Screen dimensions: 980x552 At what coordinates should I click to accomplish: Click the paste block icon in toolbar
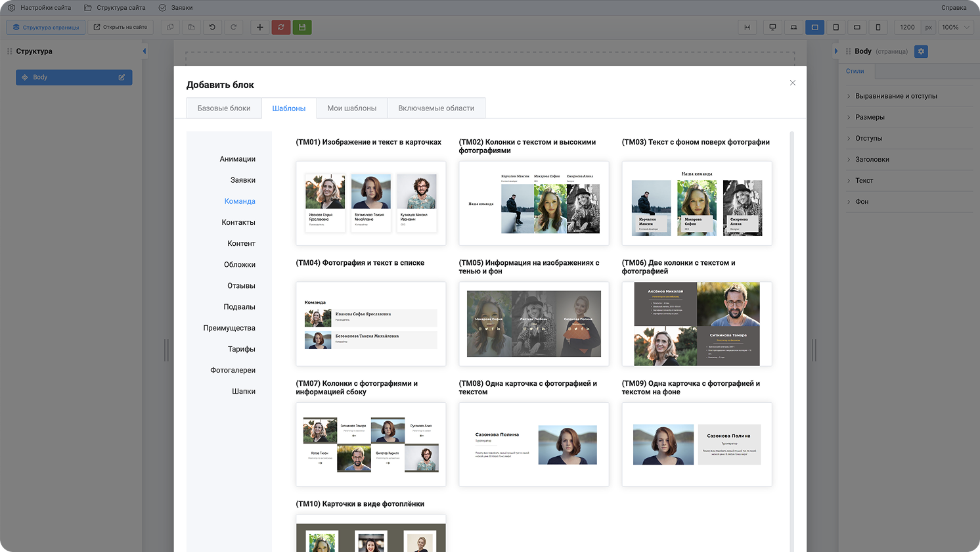[x=191, y=28]
